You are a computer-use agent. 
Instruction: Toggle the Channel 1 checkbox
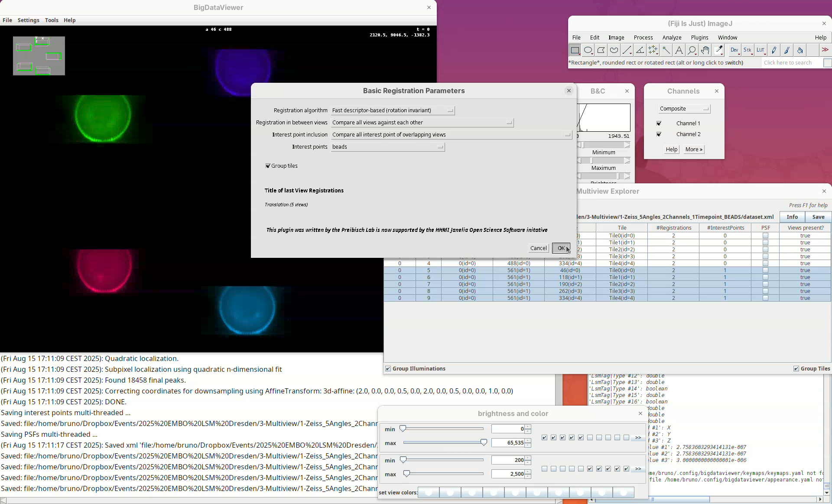[659, 124]
